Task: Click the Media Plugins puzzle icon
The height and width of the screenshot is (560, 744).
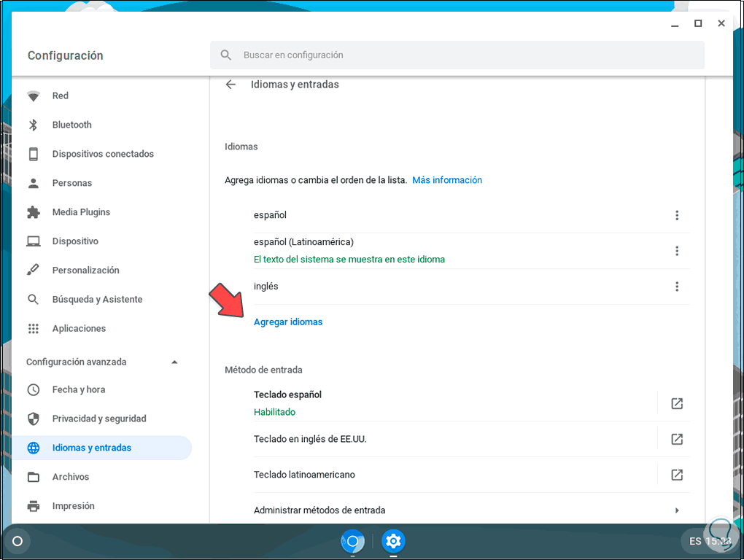Action: (34, 212)
